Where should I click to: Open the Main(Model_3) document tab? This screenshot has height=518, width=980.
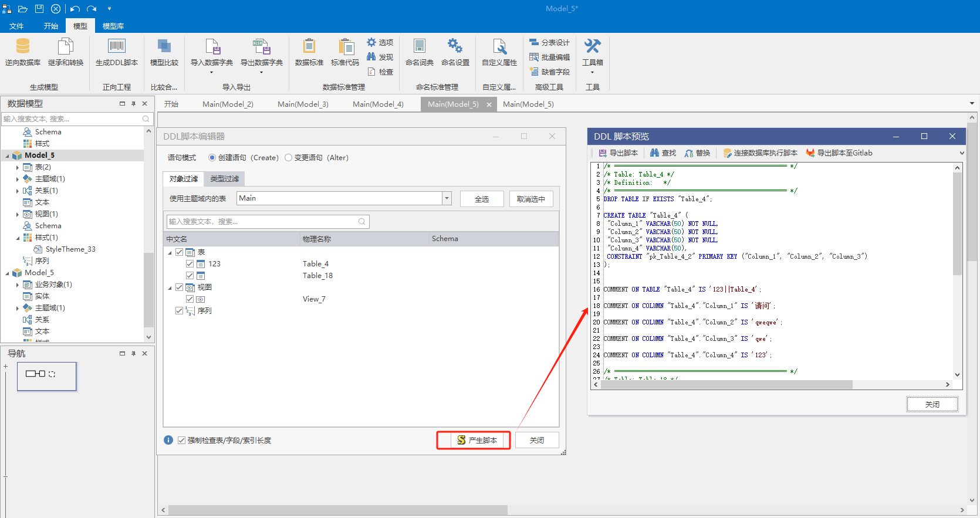pyautogui.click(x=303, y=104)
